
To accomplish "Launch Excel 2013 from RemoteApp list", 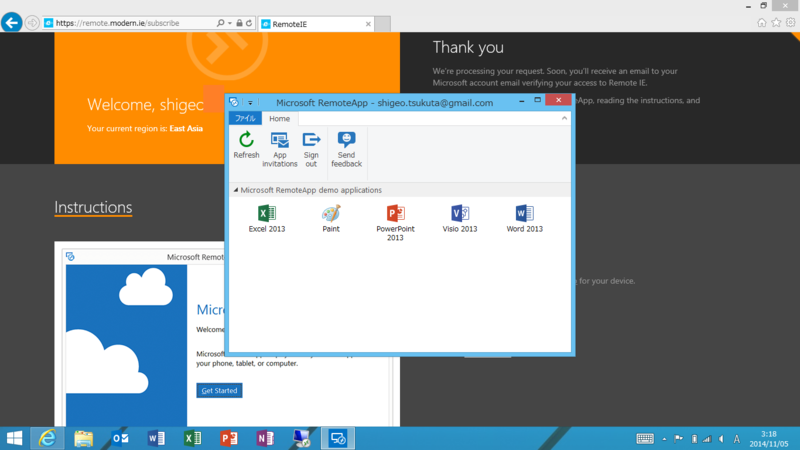I will [x=266, y=219].
